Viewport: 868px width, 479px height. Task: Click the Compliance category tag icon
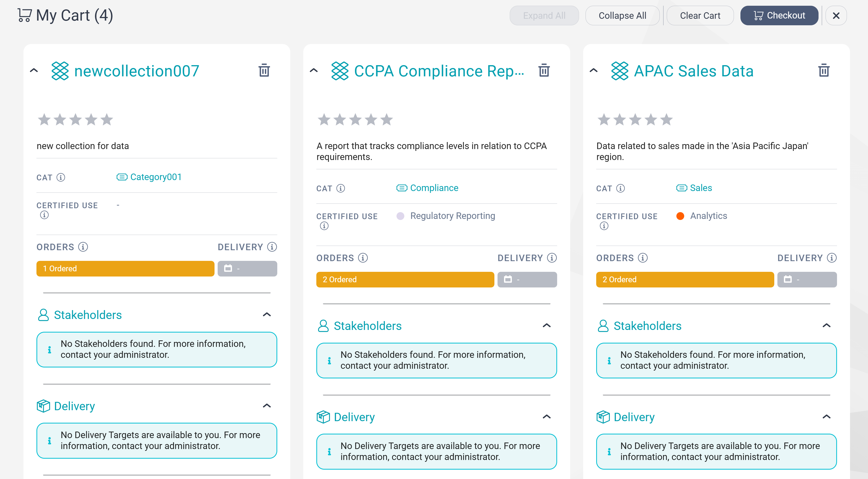pos(402,188)
